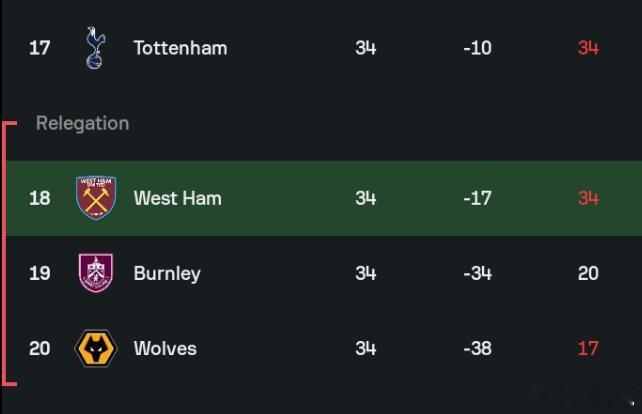642x414 pixels.
Task: Click Burnley's goal difference -34
Action: click(477, 273)
